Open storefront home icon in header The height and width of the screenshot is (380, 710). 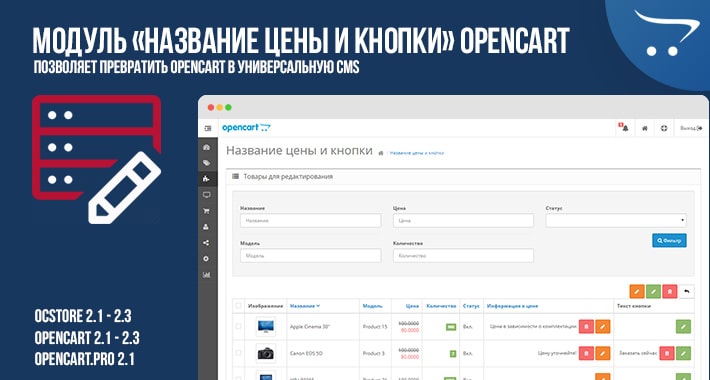click(645, 129)
